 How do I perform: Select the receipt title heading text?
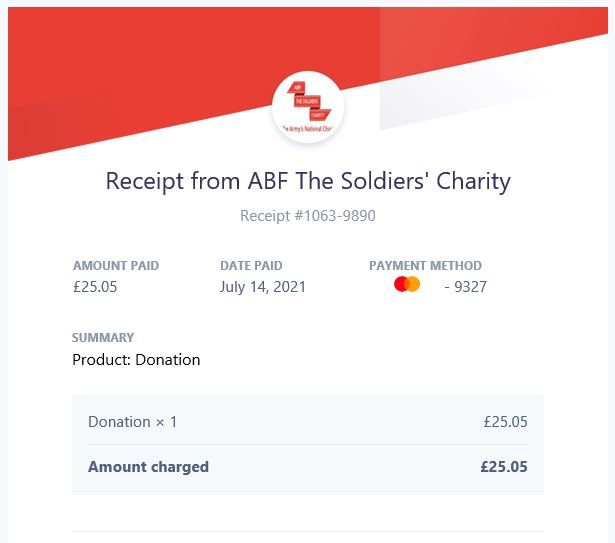(x=308, y=181)
